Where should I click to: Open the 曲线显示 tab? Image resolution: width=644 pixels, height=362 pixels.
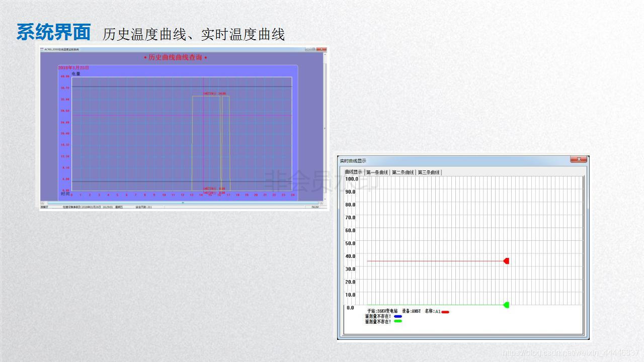click(353, 172)
